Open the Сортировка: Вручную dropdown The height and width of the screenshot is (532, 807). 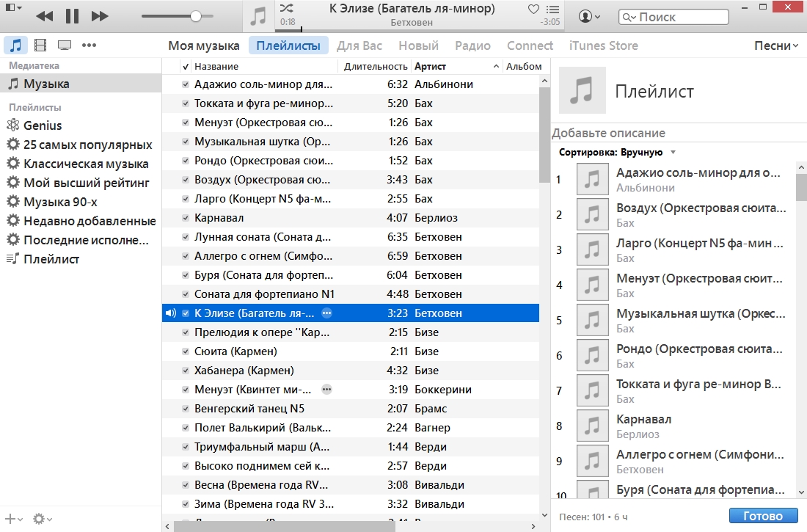pos(618,153)
